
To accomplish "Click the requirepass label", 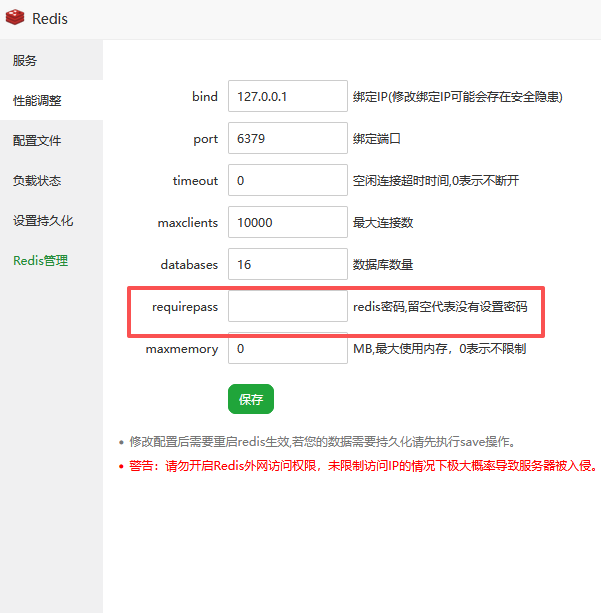I will [185, 307].
